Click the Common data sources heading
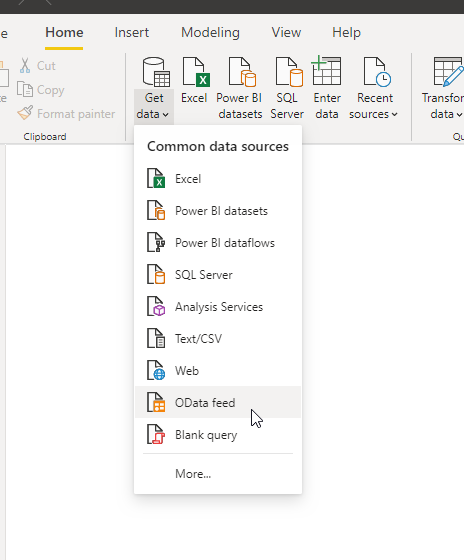The height and width of the screenshot is (560, 464). 218,146
